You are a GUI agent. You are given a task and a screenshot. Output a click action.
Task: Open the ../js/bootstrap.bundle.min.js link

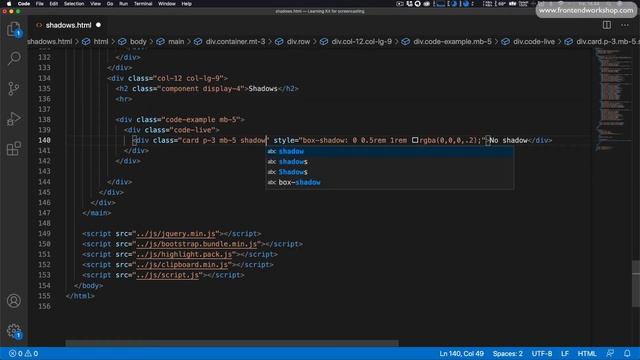tap(197, 244)
